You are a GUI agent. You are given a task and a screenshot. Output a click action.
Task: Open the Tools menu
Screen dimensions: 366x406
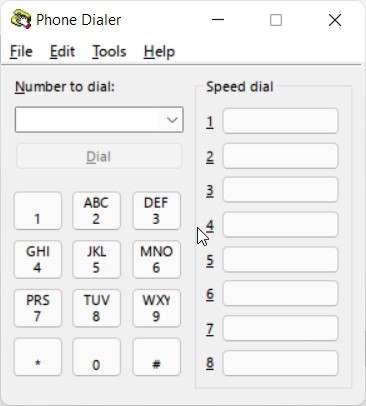click(109, 52)
